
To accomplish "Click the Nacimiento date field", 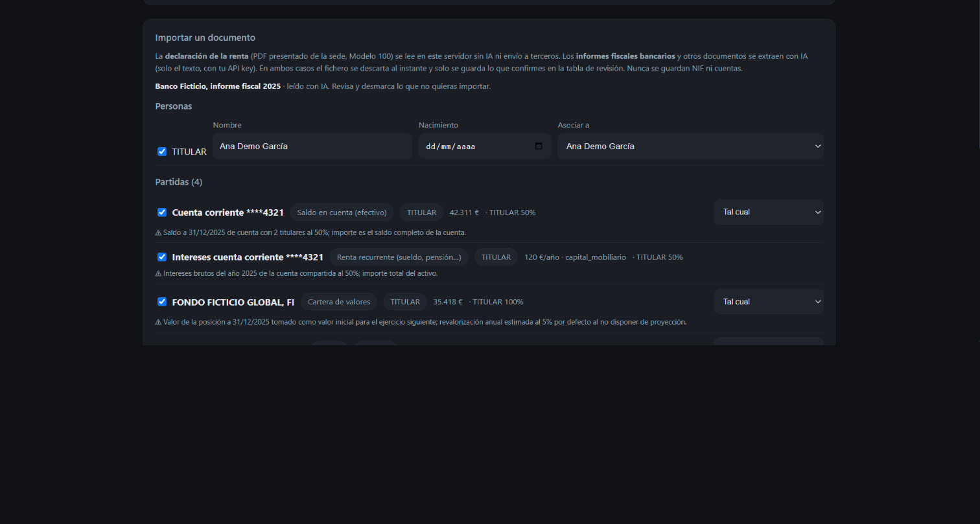I will pyautogui.click(x=485, y=146).
